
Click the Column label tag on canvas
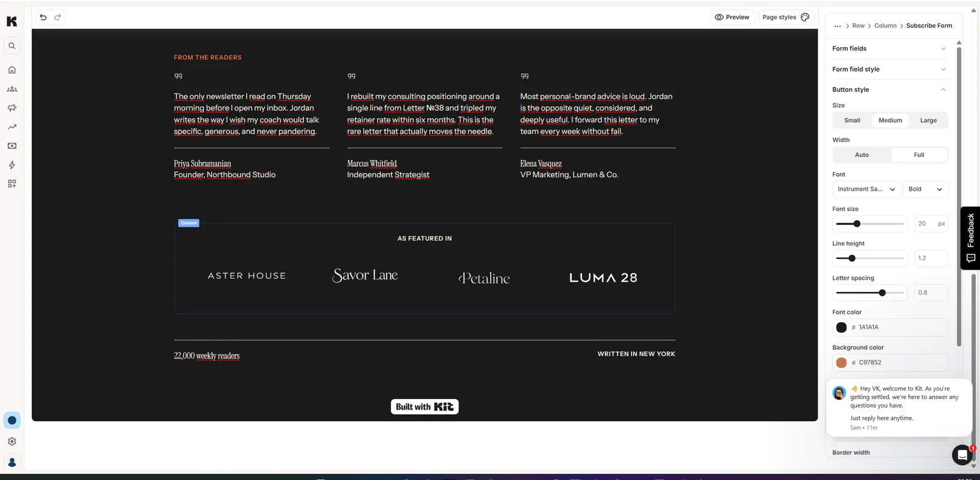point(189,223)
